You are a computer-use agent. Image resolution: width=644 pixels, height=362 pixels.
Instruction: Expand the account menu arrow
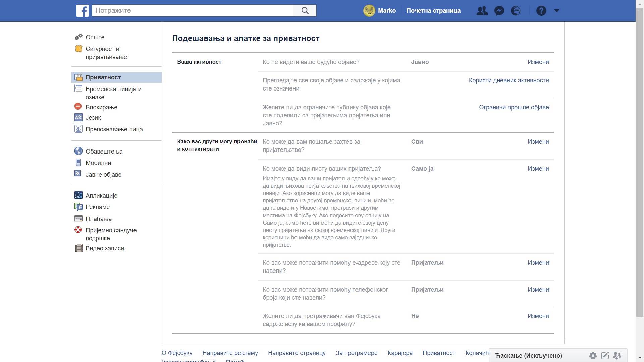point(556,10)
